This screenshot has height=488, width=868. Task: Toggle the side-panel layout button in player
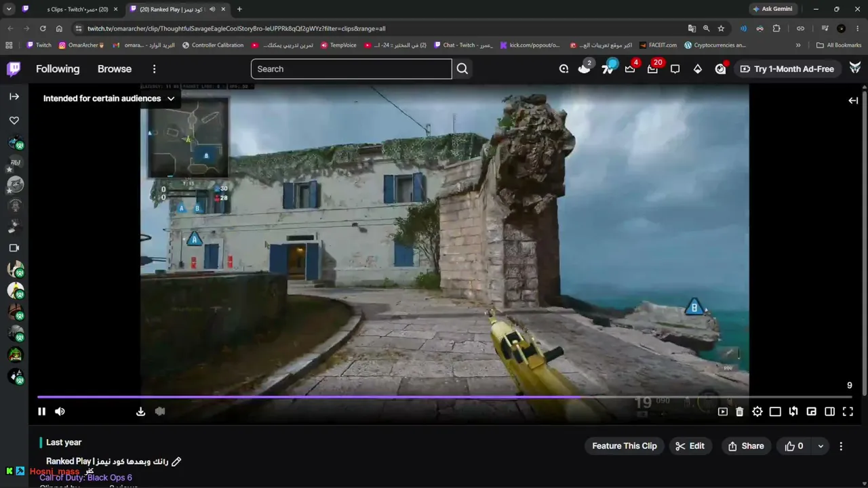pos(829,411)
